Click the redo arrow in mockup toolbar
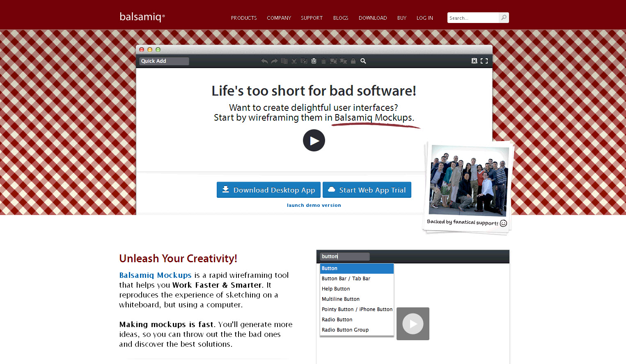This screenshot has width=626, height=364. pos(274,61)
